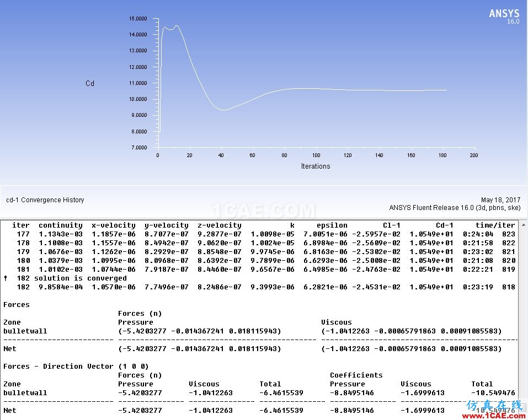Click Cl-1 value -2.4531e-02 in final row

click(x=376, y=287)
